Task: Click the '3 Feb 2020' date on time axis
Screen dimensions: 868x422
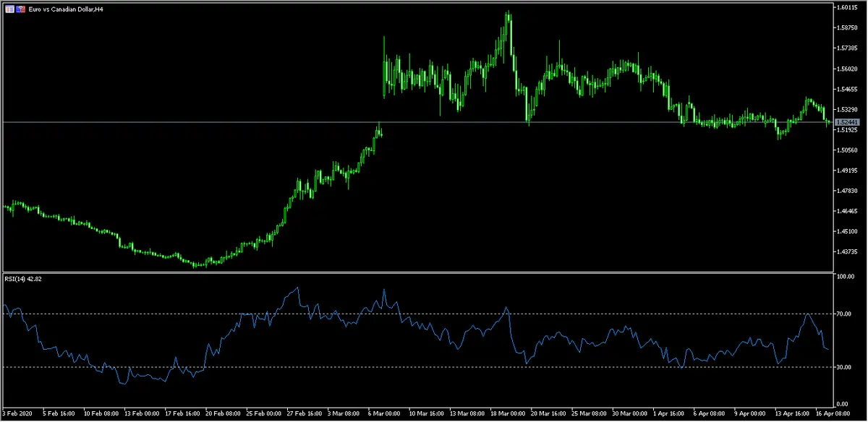Action: (x=16, y=414)
